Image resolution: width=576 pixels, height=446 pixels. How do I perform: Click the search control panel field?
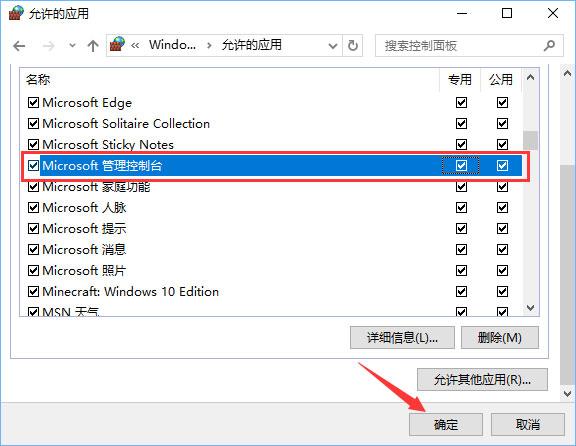point(469,46)
